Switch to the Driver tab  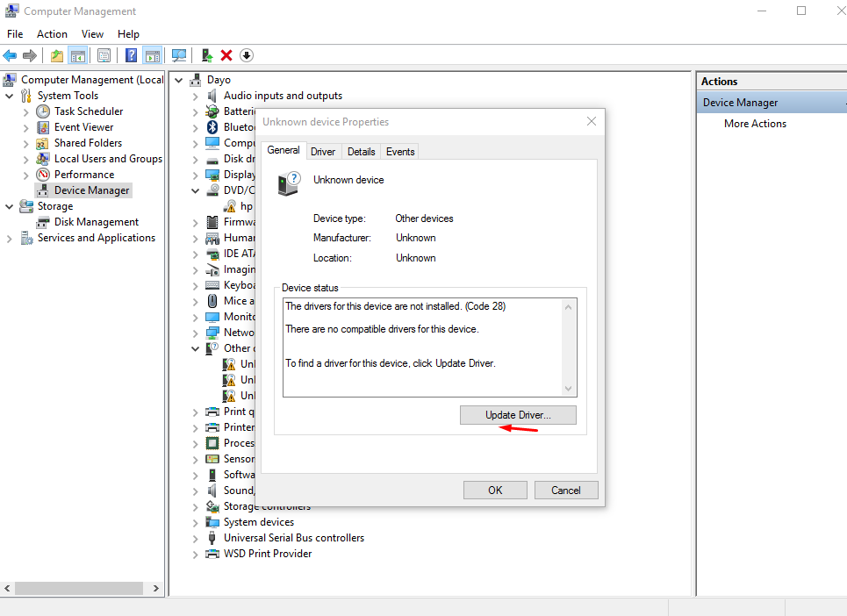[x=323, y=151]
